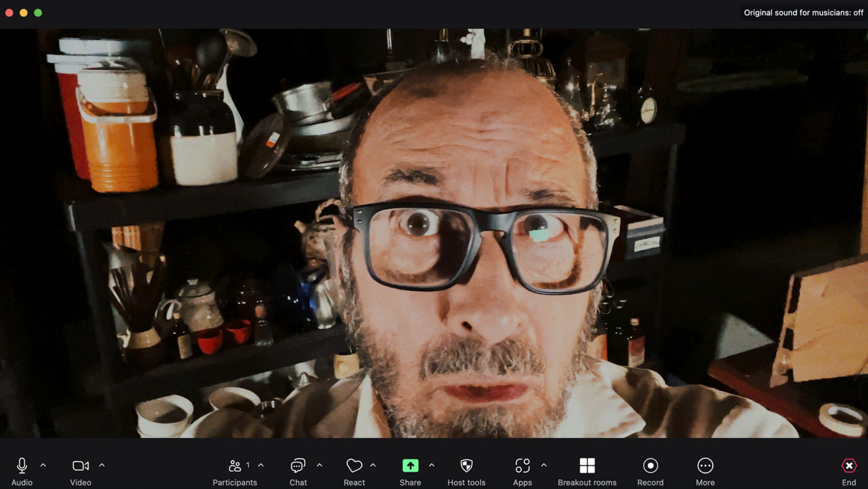
Task: Expand chevron next to Apps
Action: coord(543,465)
